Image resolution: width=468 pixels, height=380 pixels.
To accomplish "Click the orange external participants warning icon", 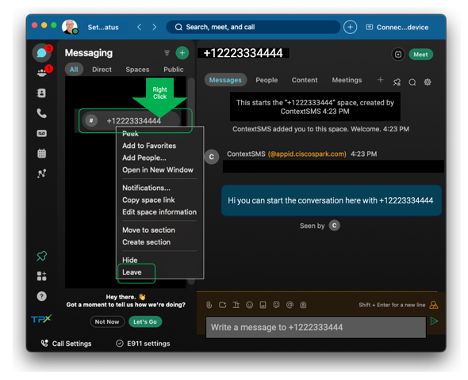I will (434, 305).
